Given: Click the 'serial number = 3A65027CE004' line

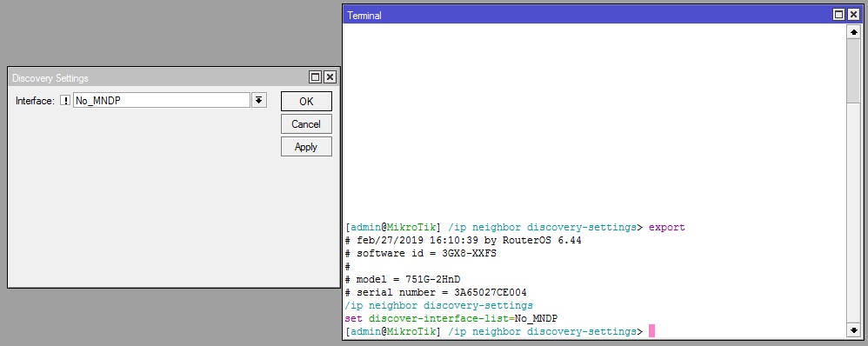Looking at the screenshot, I should 436,292.
